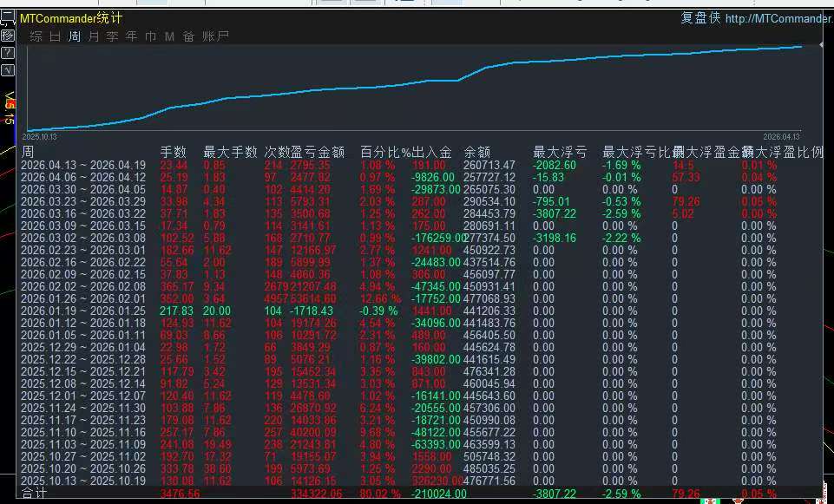Viewport: 834px width, 504px height.
Task: Switch to the 年 yearly tab
Action: click(x=131, y=36)
